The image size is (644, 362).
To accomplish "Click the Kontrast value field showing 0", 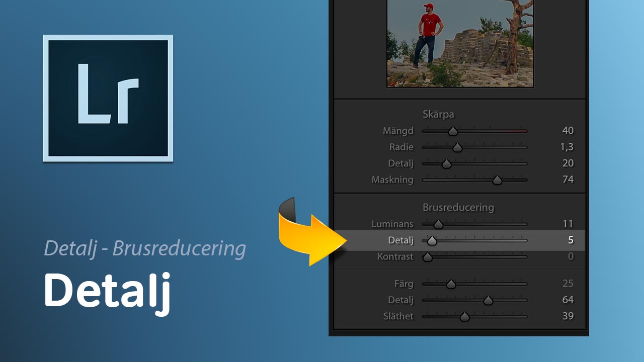I will [x=571, y=256].
